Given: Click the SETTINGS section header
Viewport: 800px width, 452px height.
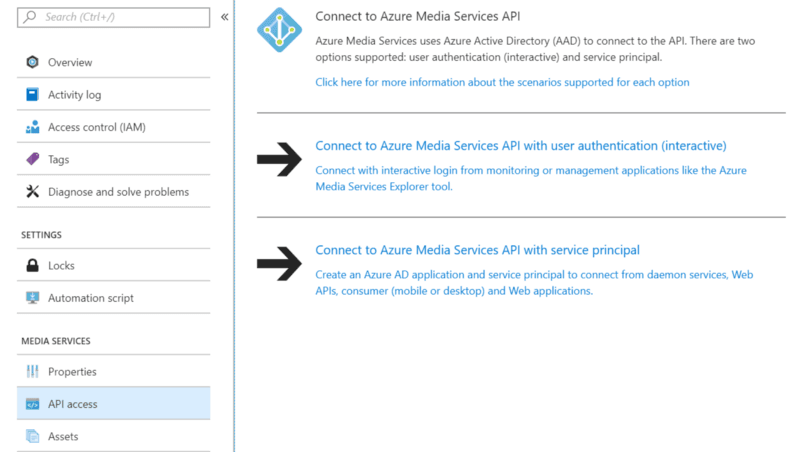Looking at the screenshot, I should tap(41, 235).
